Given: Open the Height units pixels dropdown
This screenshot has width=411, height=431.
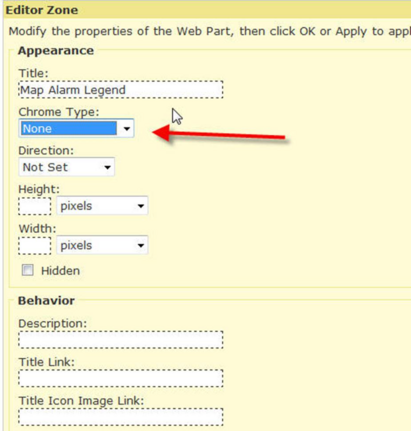Looking at the screenshot, I should click(x=102, y=206).
